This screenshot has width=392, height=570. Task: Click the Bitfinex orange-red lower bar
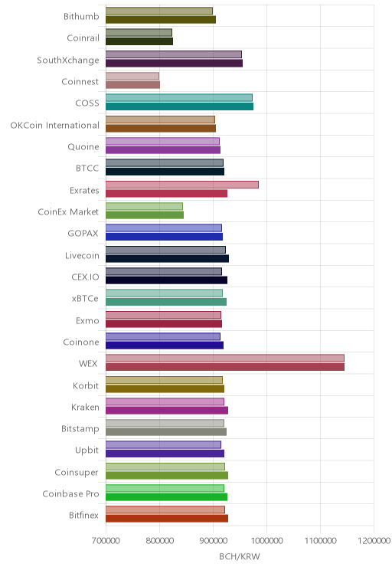coord(167,519)
